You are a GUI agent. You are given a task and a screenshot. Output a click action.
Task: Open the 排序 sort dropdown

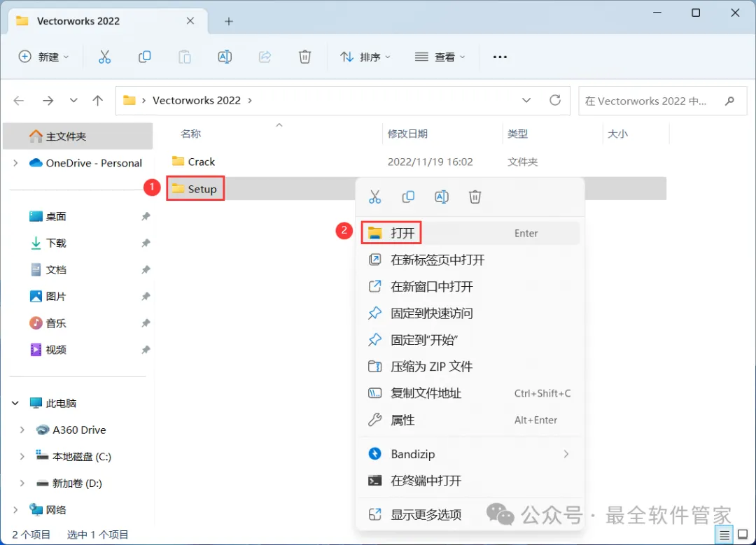365,57
